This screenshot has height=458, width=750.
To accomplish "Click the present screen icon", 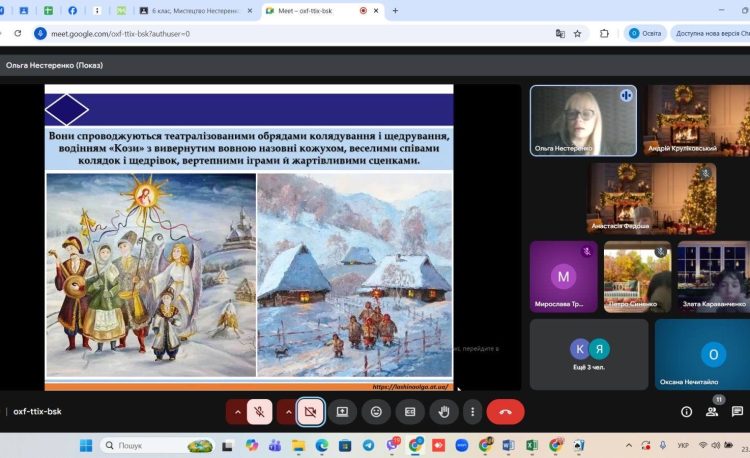I will click(x=343, y=411).
